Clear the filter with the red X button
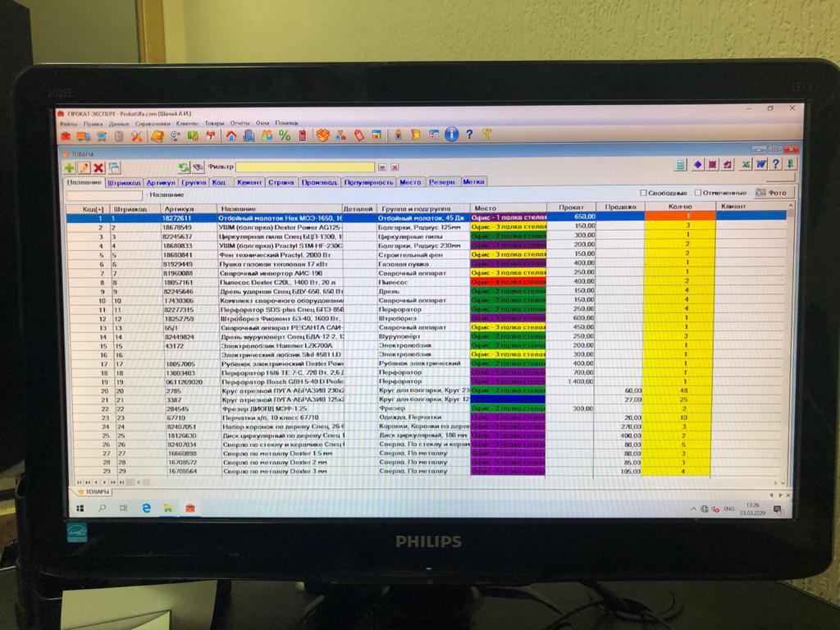The image size is (840, 630). 393,167
